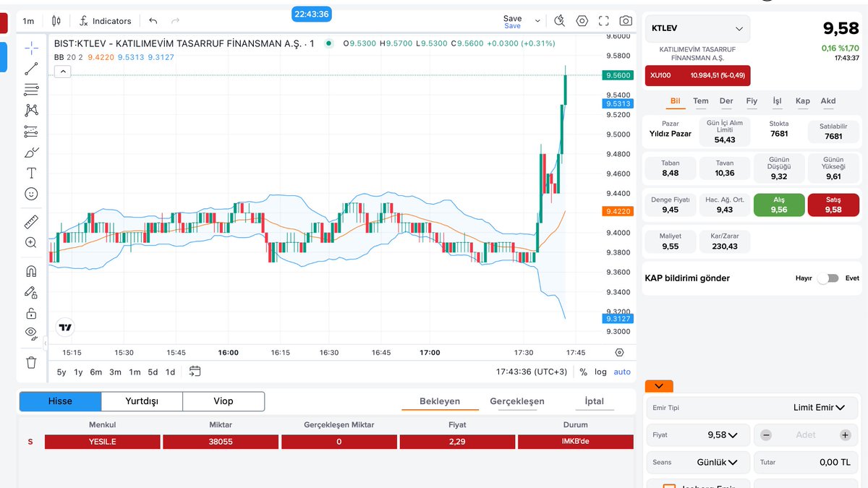Decrease Adet quantity with minus button
Screen dimensions: 868x488
[766, 435]
